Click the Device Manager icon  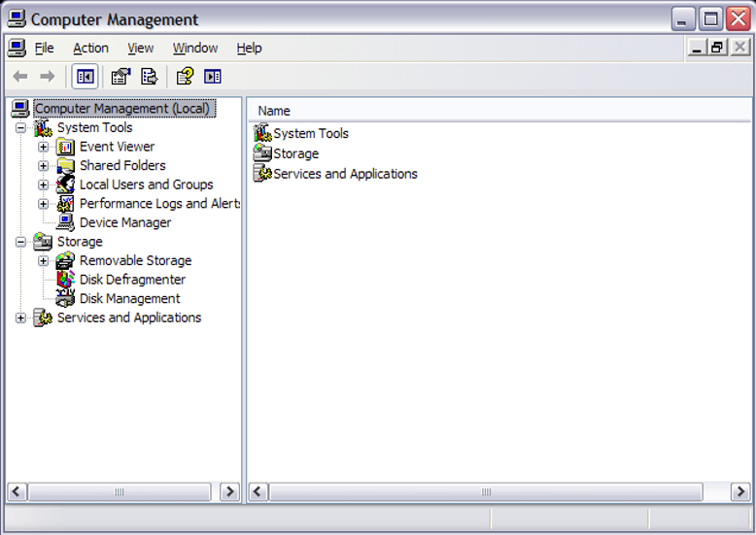tap(65, 222)
